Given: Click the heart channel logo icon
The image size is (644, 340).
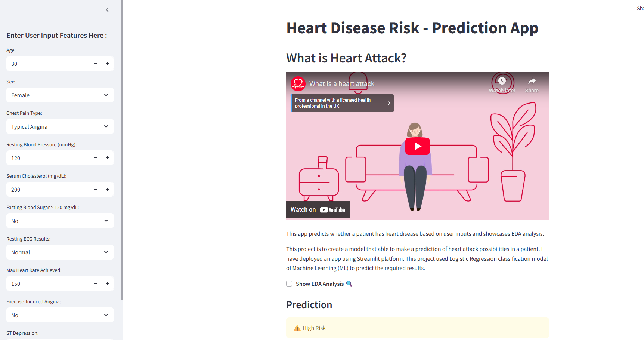Looking at the screenshot, I should 298,84.
